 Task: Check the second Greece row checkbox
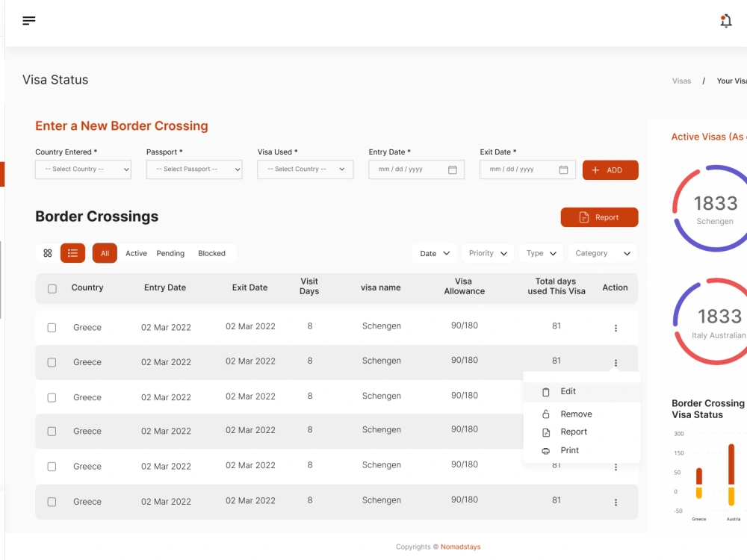coord(52,362)
